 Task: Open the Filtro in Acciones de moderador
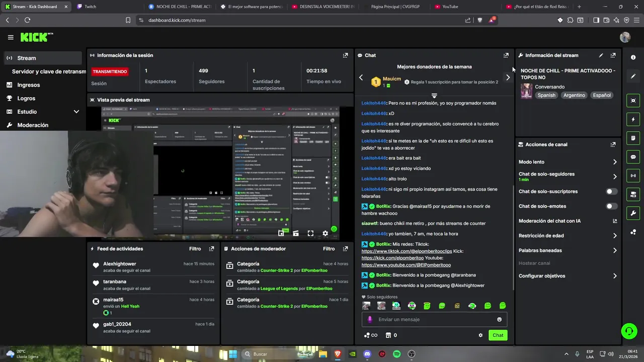[x=329, y=249]
